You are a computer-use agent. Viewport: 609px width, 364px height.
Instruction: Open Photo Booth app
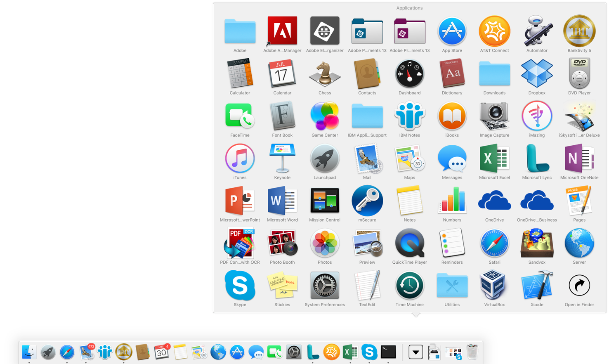(x=282, y=243)
